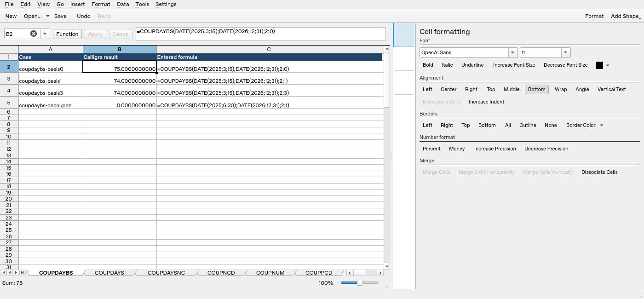Screen dimensions: 644x299
Task: Clear the cell address box with the X icon
Action: click(34, 34)
